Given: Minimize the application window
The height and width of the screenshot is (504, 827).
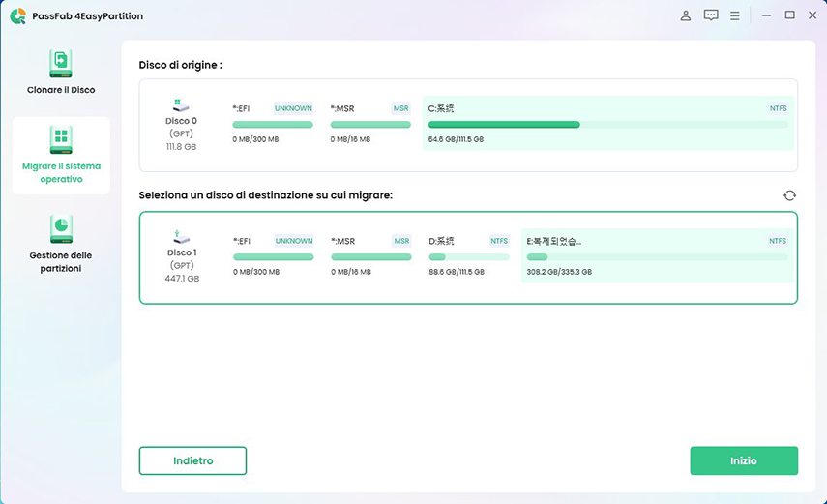Looking at the screenshot, I should 766,15.
